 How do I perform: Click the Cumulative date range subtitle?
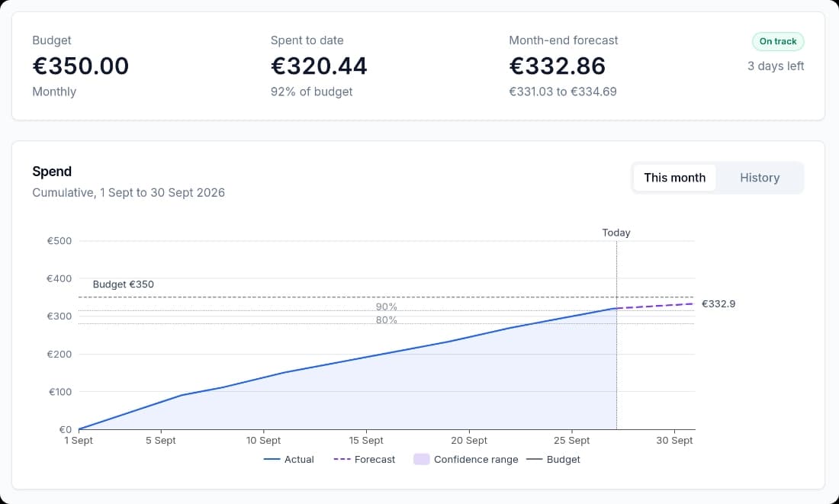128,193
